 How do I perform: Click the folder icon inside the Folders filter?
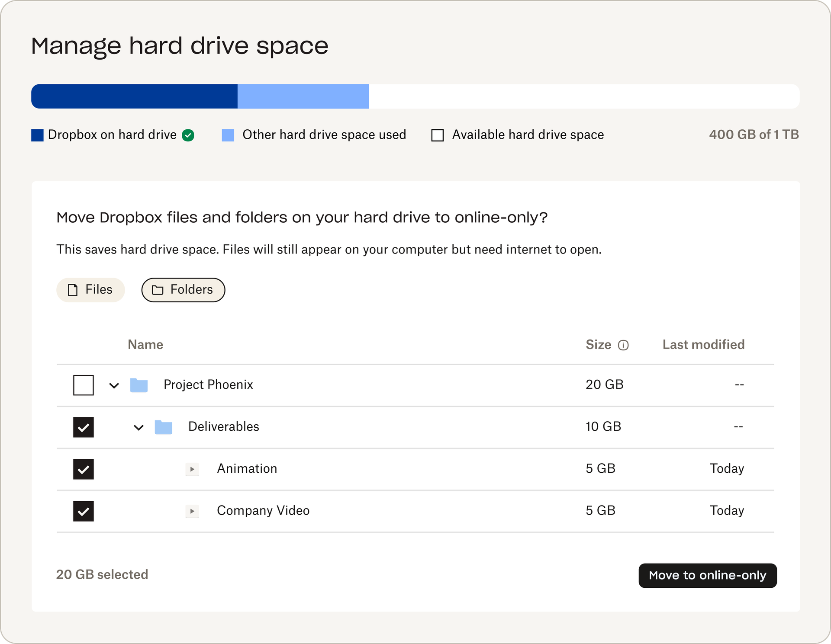tap(158, 290)
